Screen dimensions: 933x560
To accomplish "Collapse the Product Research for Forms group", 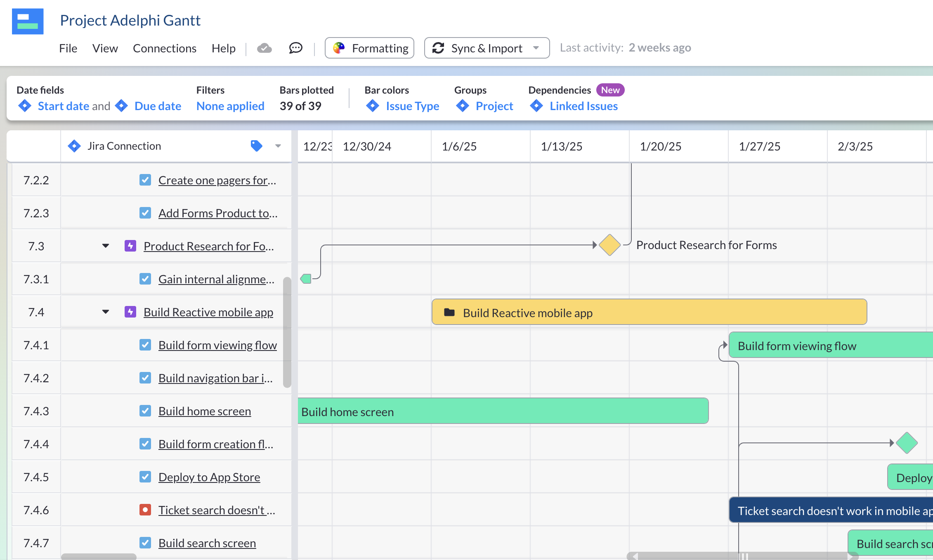I will (x=106, y=245).
